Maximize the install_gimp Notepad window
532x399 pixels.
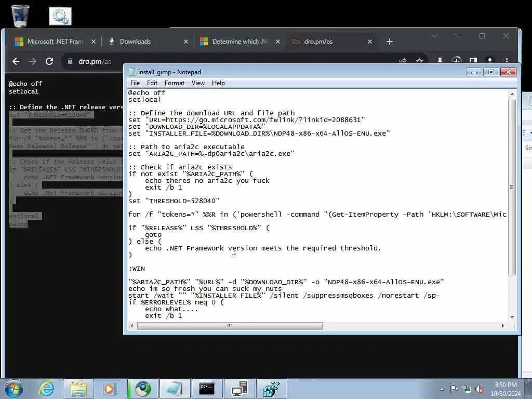[491, 72]
